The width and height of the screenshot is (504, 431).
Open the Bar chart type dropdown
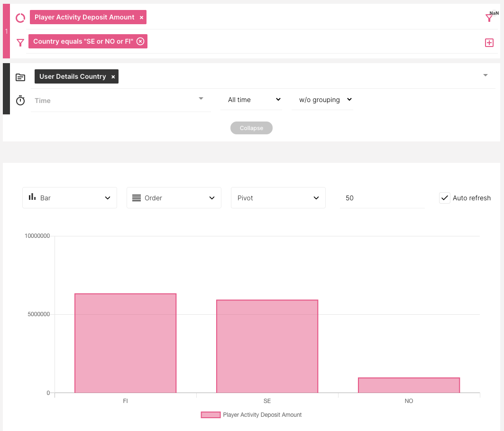[x=70, y=198]
